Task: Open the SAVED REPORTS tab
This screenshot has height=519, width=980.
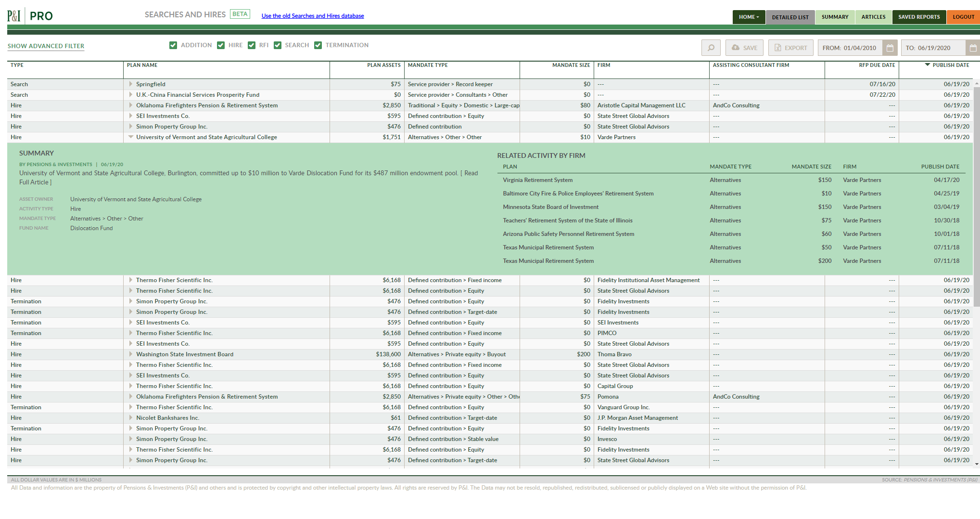Action: pyautogui.click(x=918, y=17)
